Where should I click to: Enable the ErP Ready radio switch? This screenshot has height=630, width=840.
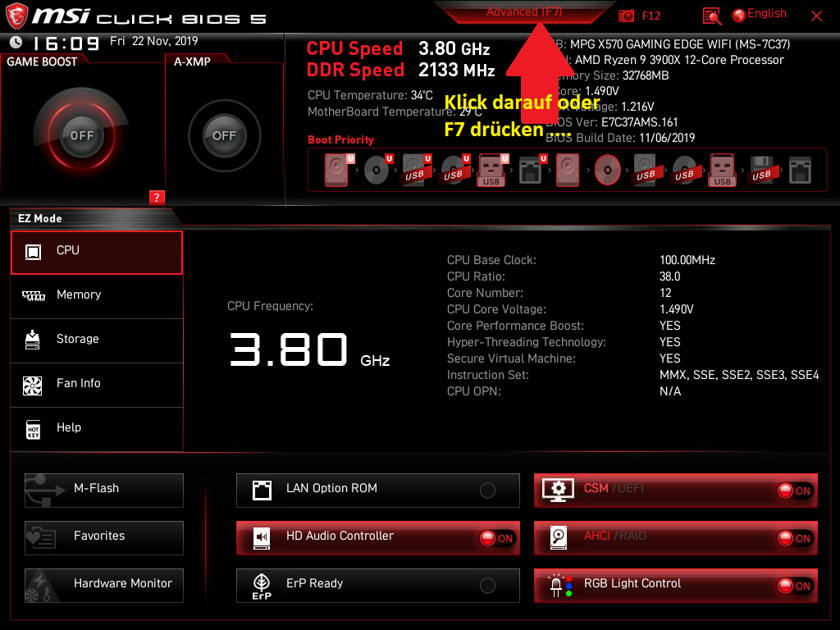point(487,586)
